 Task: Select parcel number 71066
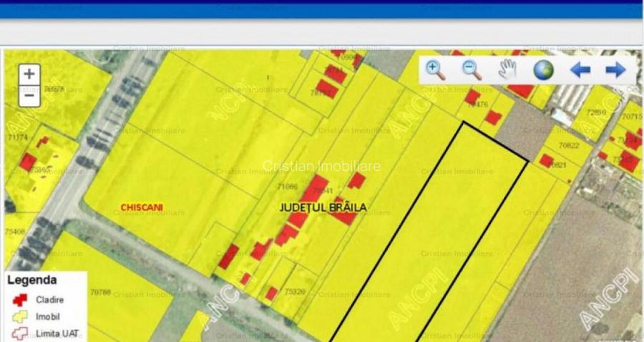286,187
